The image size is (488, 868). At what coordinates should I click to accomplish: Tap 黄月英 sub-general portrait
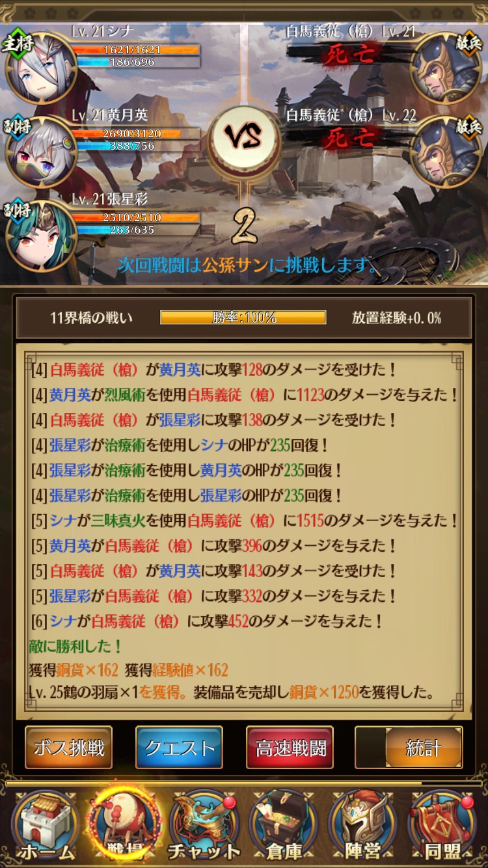pyautogui.click(x=40, y=152)
